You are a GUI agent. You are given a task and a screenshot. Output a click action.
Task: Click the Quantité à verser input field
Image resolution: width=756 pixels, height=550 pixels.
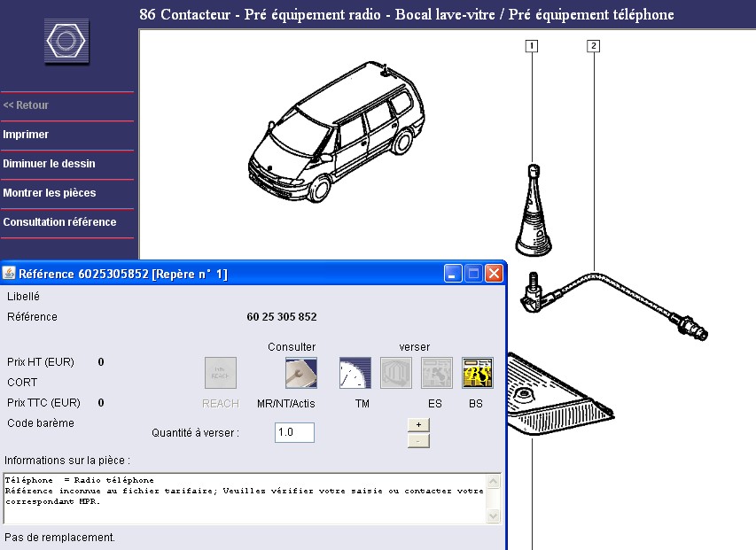pos(294,432)
